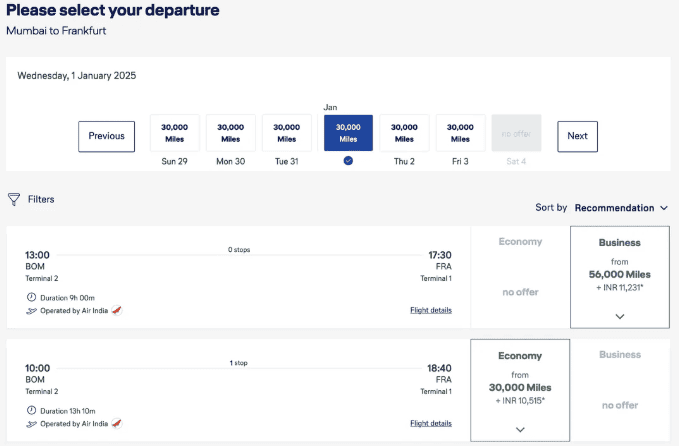Click the duration clock icon for 13h 10m

[30, 410]
